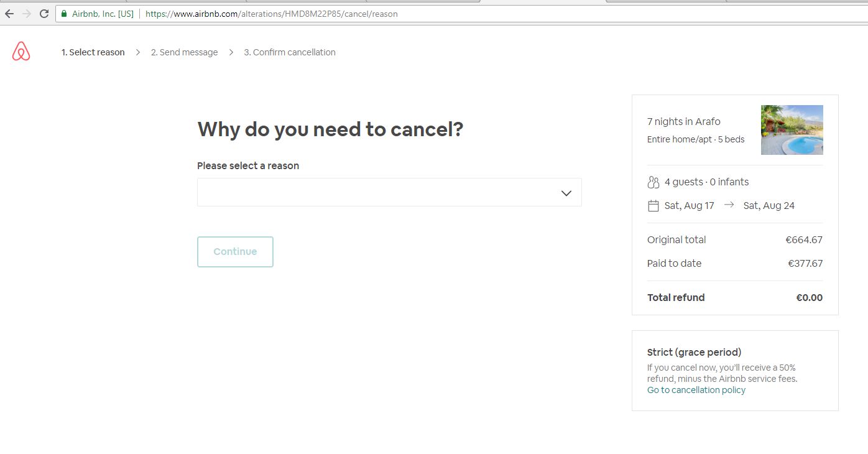868x454 pixels.
Task: Click the pool property thumbnail image
Action: (792, 129)
